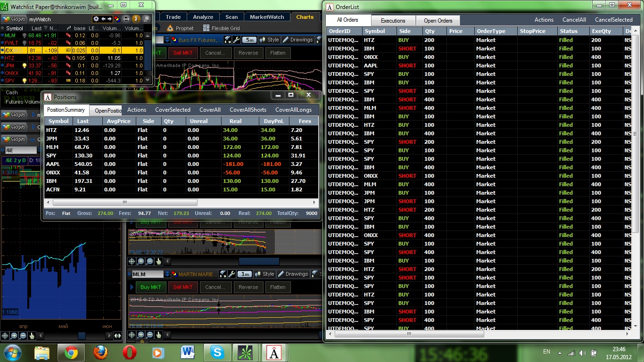644x362 pixels.
Task: Open Opera browser from the taskbar
Action: point(129,352)
